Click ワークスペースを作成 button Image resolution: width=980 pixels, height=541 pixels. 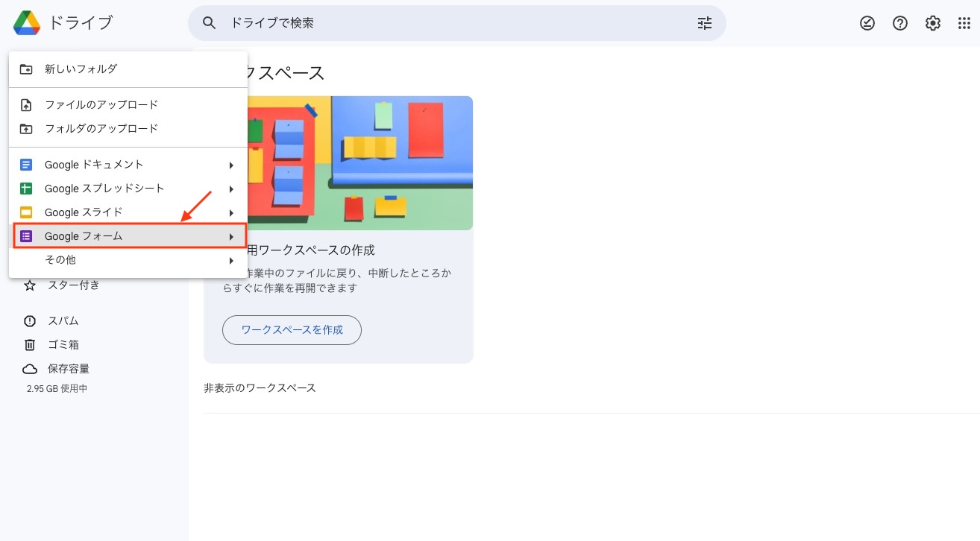click(x=292, y=330)
